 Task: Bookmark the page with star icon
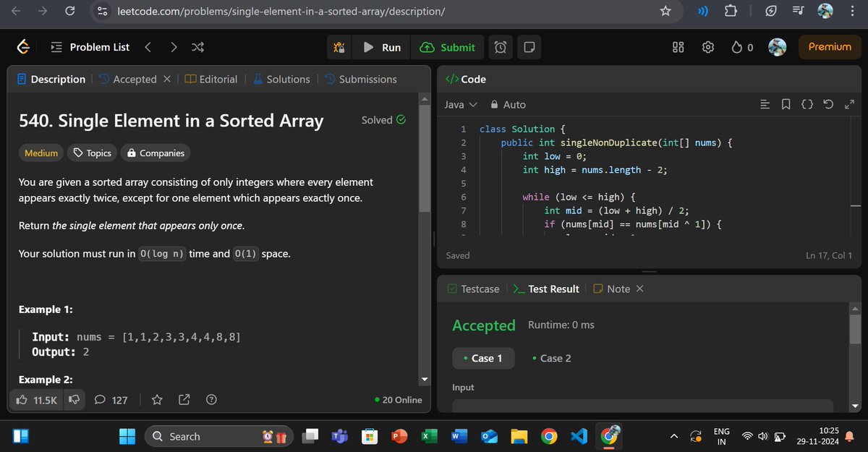tap(665, 12)
